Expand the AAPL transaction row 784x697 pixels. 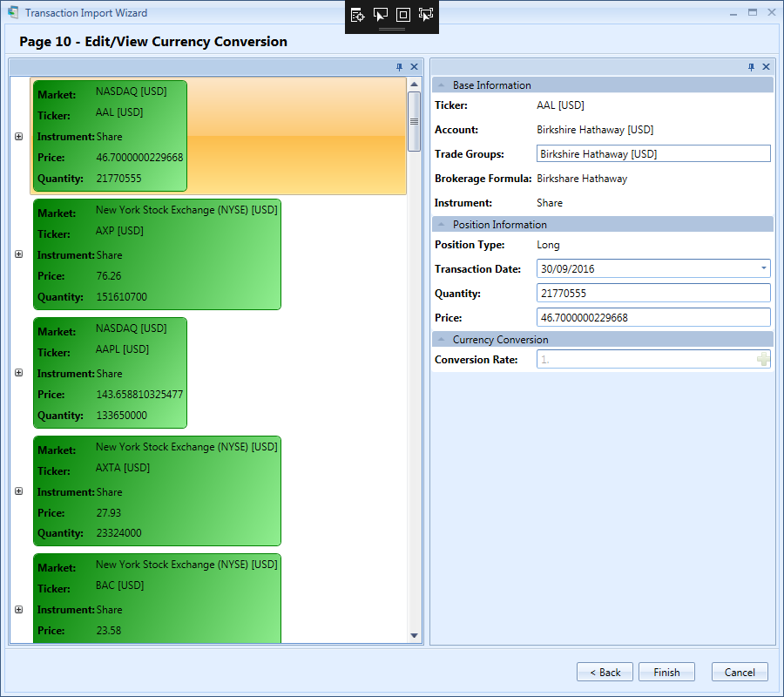19,373
